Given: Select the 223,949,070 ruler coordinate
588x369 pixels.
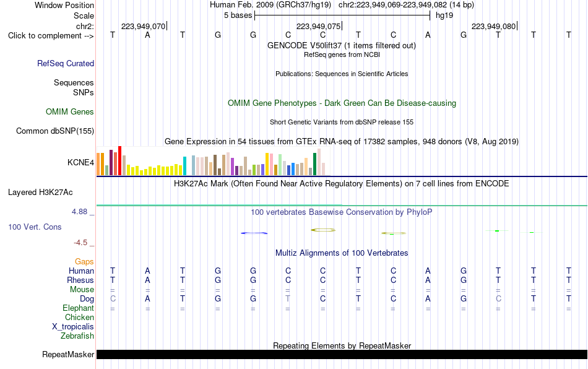Looking at the screenshot, I should 143,26.
